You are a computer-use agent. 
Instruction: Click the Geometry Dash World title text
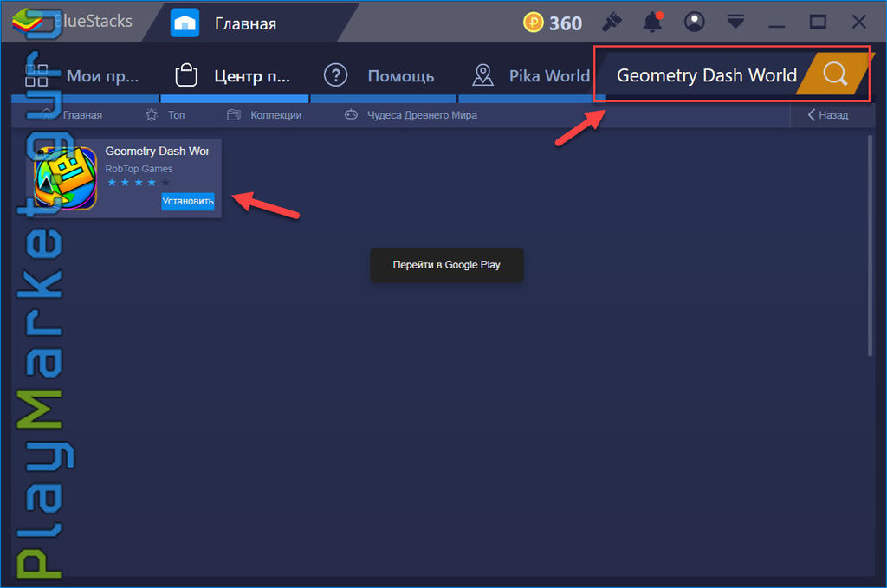(157, 151)
